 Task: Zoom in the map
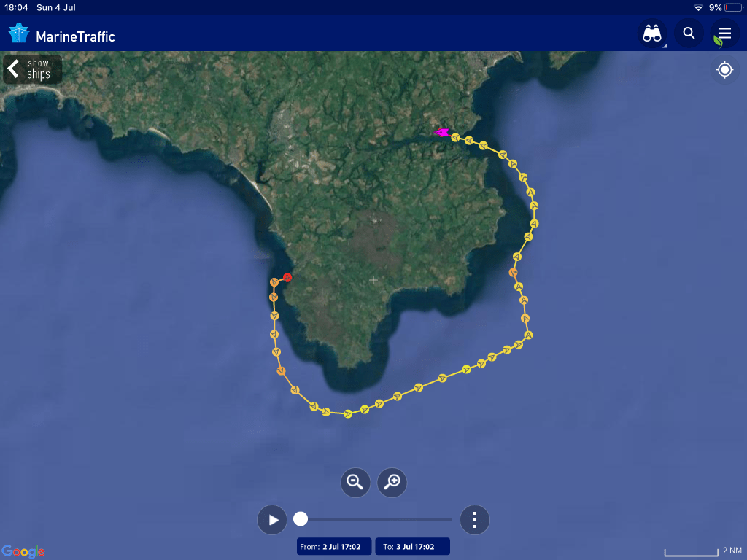[392, 483]
